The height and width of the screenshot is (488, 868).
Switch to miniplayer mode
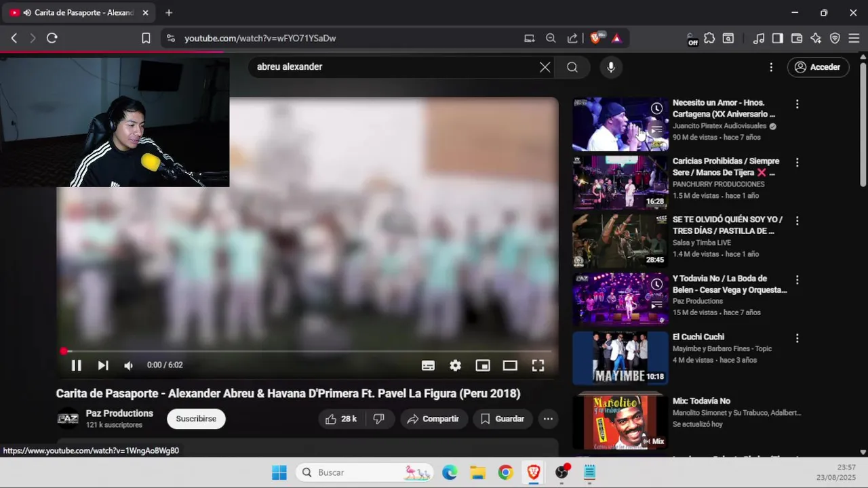click(483, 365)
